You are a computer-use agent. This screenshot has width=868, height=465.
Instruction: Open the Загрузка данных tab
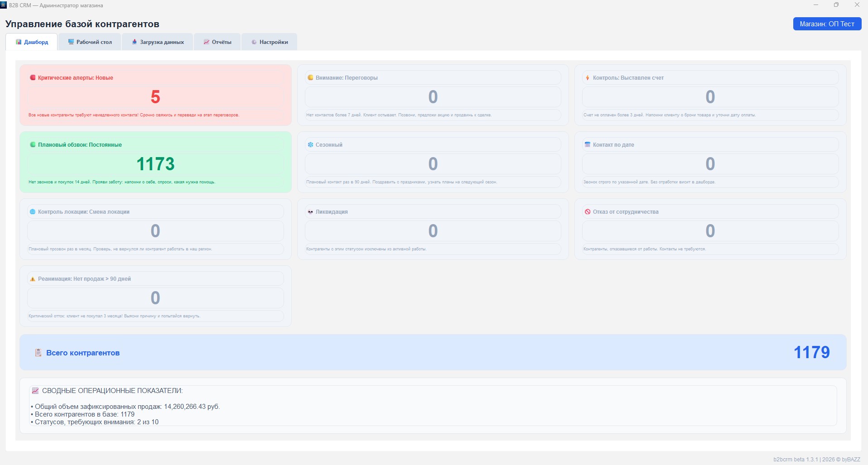coord(158,42)
